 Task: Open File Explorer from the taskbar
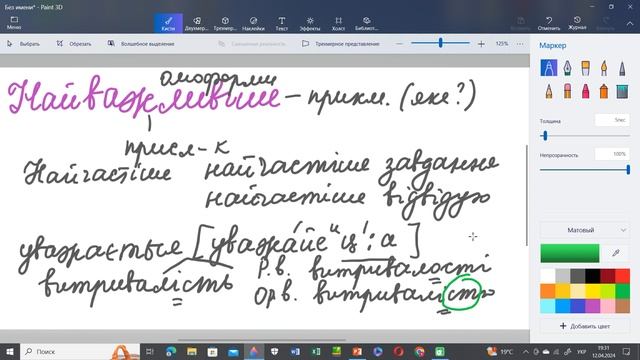(x=192, y=351)
